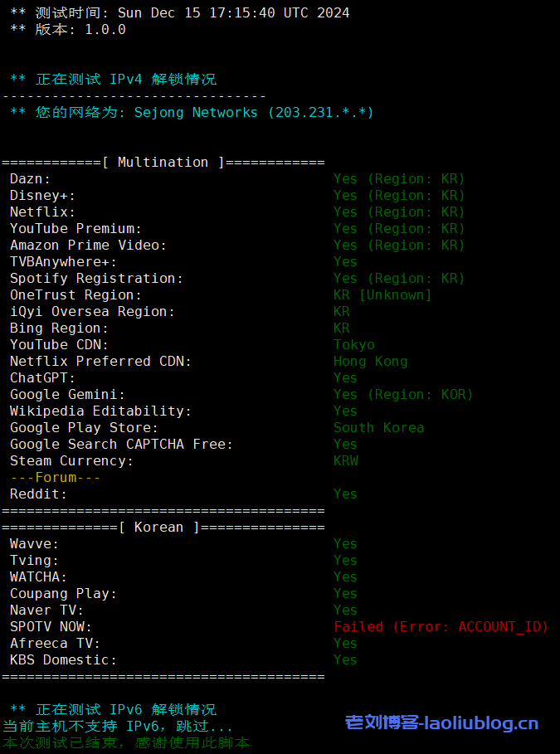Viewport: 560px width, 754px height.
Task: Click the Google Play Store South Korea result
Action: point(378,428)
